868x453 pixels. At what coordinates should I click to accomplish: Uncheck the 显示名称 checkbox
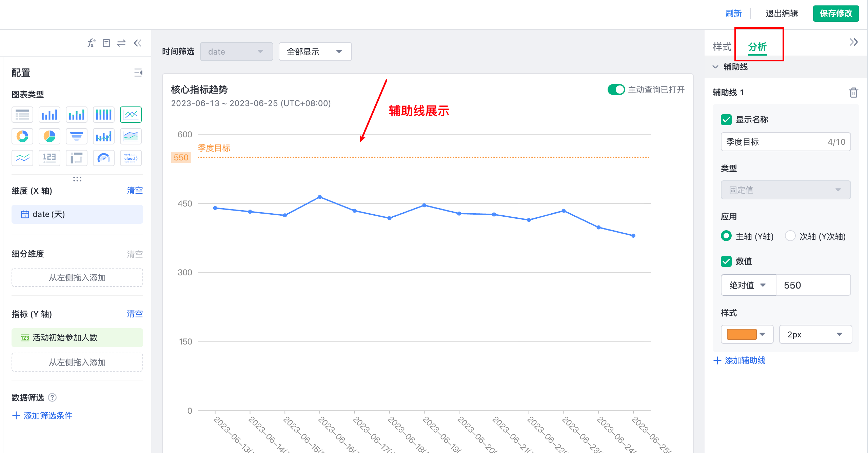(x=726, y=119)
